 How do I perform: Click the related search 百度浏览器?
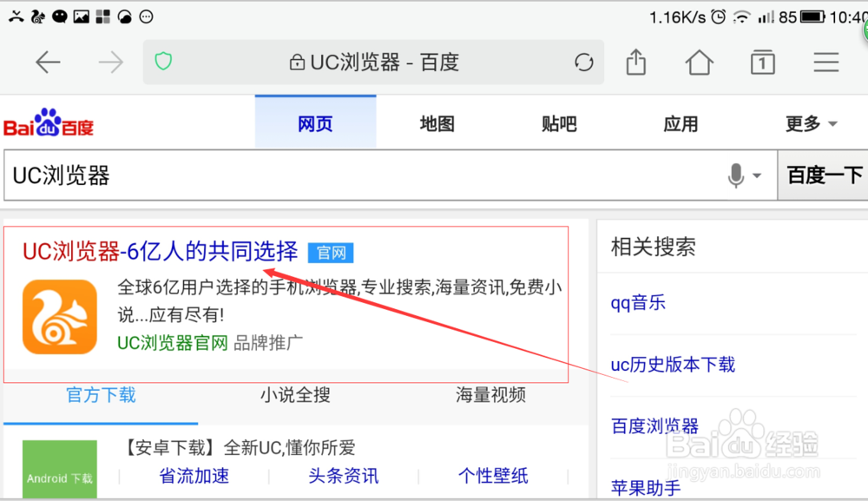pyautogui.click(x=654, y=426)
